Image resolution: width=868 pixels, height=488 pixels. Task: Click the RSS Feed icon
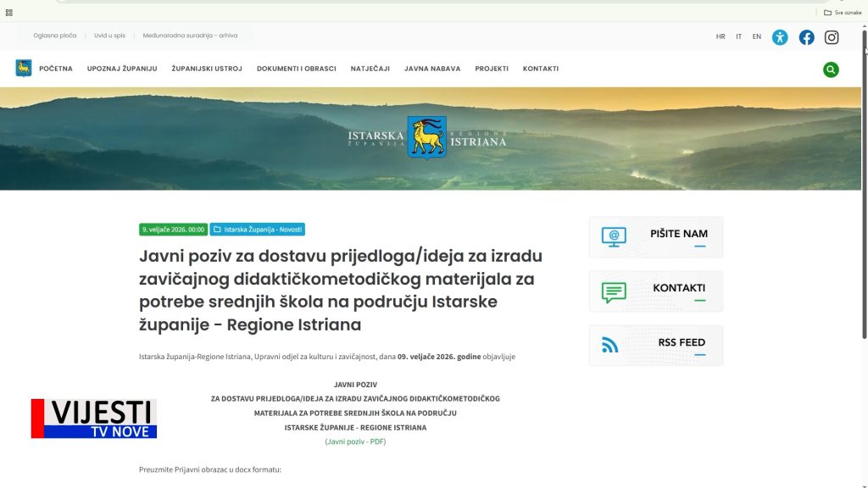[610, 346]
